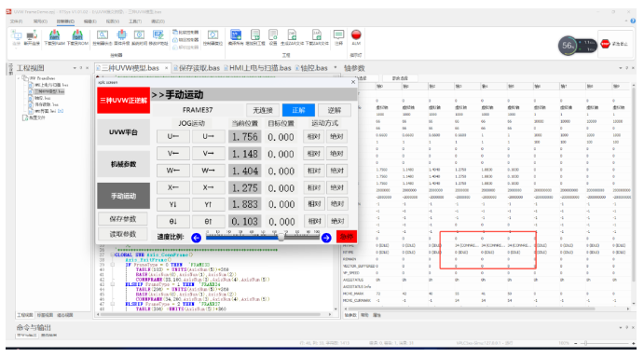Screen dimensions: 644x357
Task: Choose 绝对 motion for the X row
Action: 336,187
